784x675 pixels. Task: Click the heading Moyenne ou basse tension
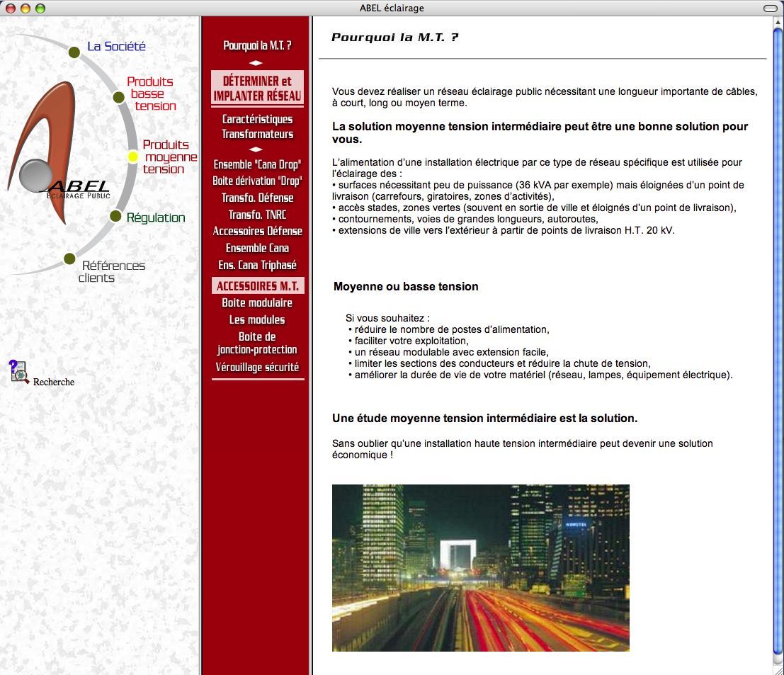click(x=406, y=286)
